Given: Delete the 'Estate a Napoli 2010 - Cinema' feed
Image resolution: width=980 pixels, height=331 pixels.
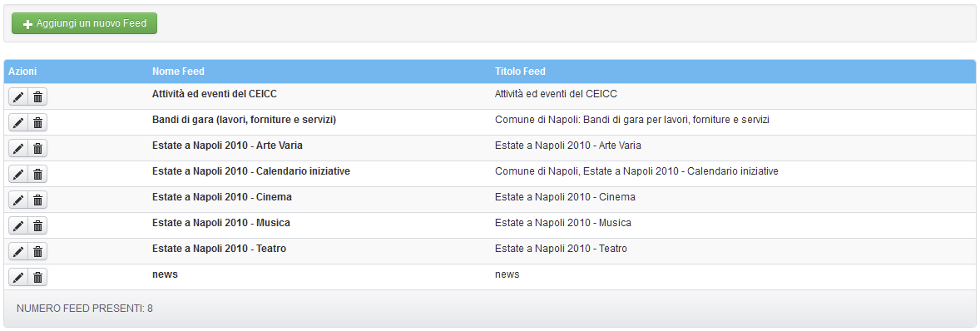Looking at the screenshot, I should pyautogui.click(x=37, y=200).
